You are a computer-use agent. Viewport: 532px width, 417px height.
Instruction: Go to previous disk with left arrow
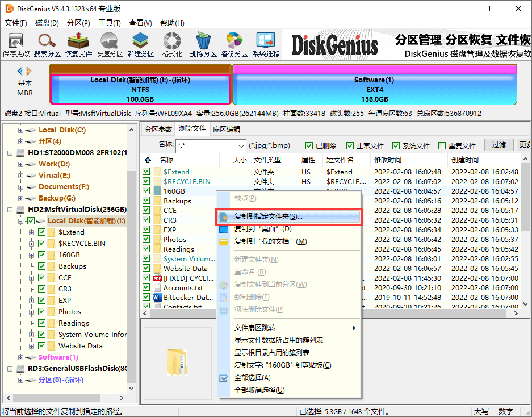tap(20, 71)
